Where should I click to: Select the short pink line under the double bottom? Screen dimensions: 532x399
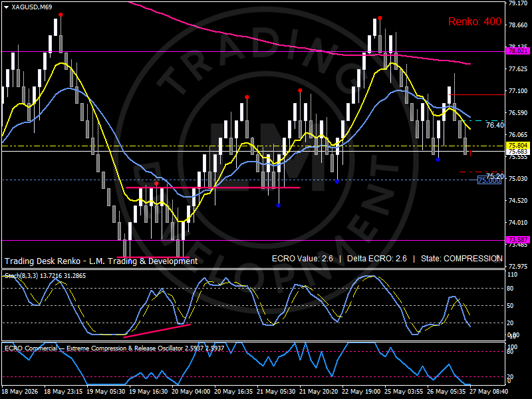pos(153,257)
